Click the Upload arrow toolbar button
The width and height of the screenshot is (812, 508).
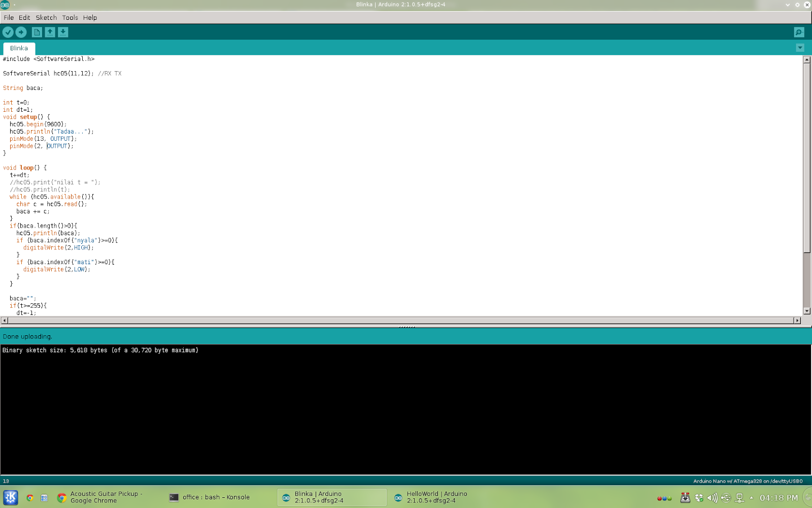point(21,32)
